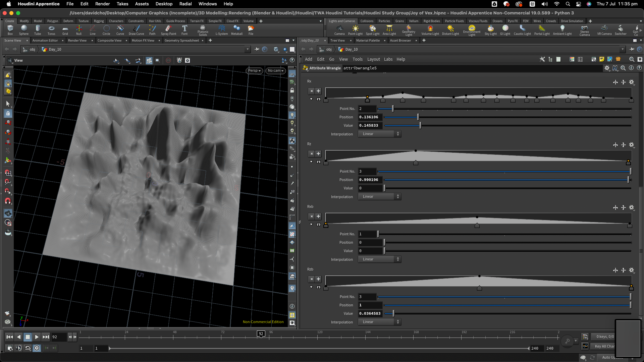The height and width of the screenshot is (362, 644).
Task: Click the network editor Add menu button
Action: point(308,59)
